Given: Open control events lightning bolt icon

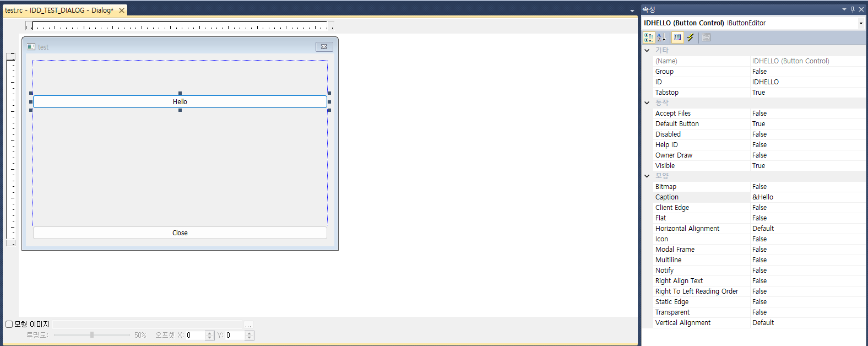Looking at the screenshot, I should click(x=690, y=37).
